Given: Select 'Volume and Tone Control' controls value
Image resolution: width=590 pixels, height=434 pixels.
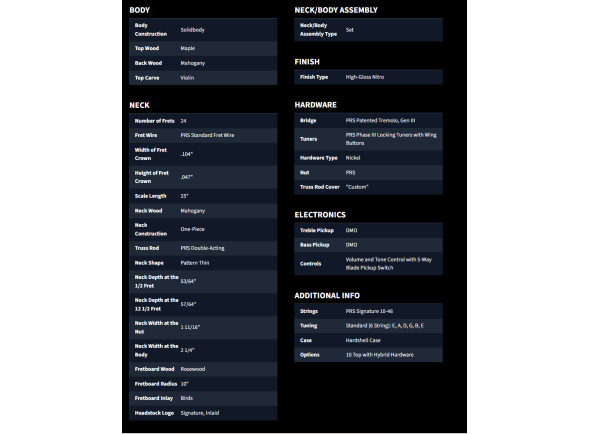Looking at the screenshot, I should [x=389, y=263].
